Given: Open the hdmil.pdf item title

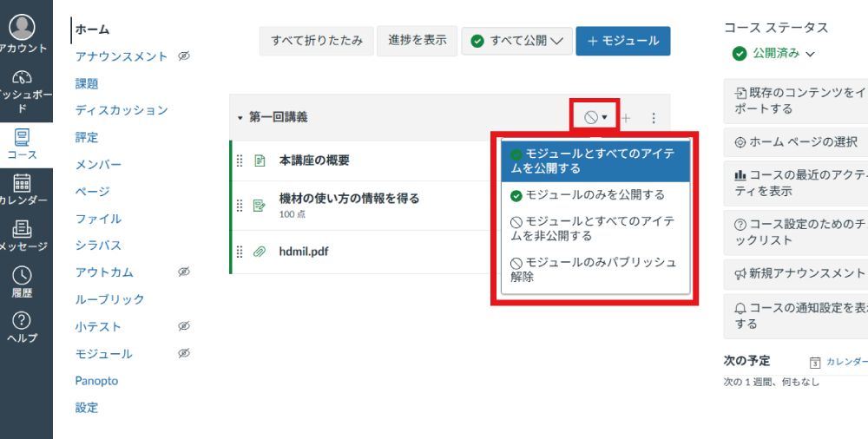Looking at the screenshot, I should (x=304, y=252).
